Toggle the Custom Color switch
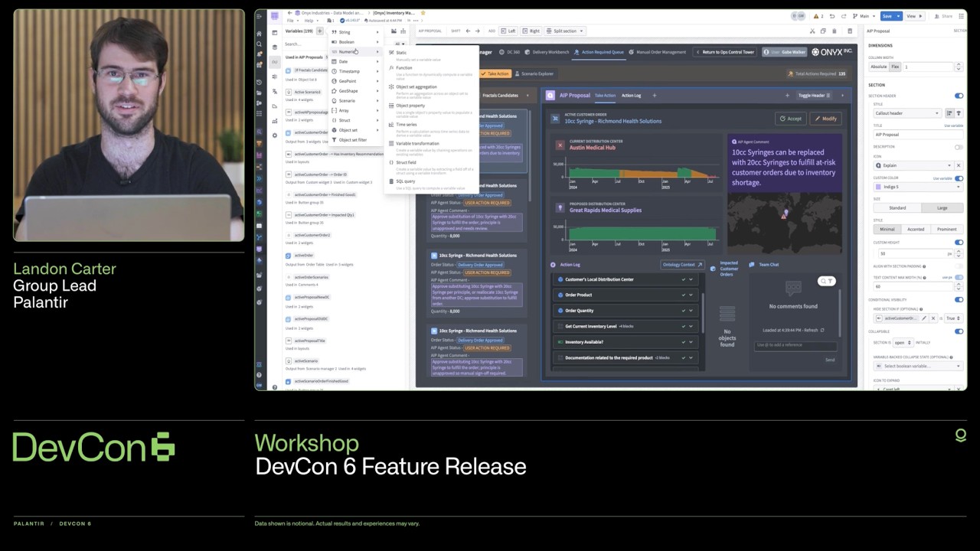 coord(959,178)
